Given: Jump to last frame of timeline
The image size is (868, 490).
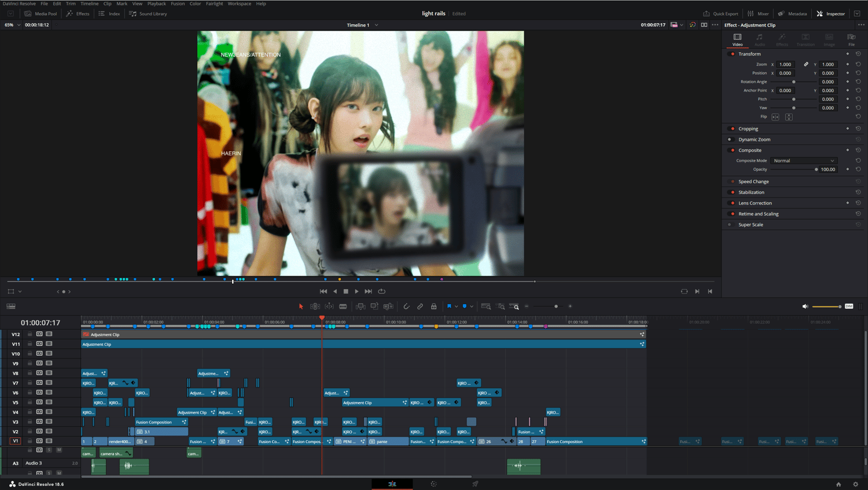Looking at the screenshot, I should click(368, 291).
